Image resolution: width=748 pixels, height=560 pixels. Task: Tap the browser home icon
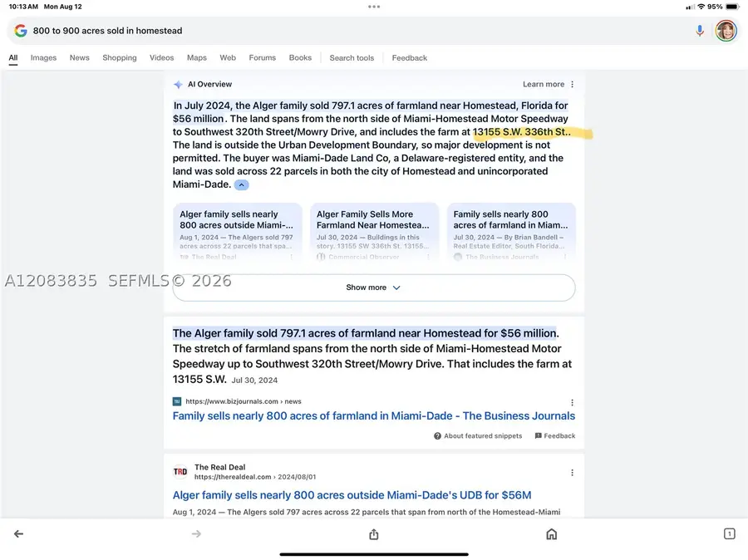click(x=552, y=533)
